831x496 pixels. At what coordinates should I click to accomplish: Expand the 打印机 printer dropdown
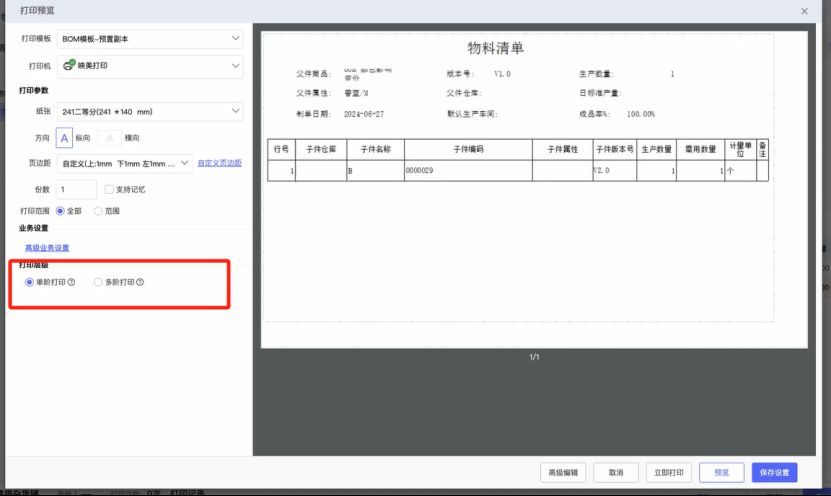point(149,66)
